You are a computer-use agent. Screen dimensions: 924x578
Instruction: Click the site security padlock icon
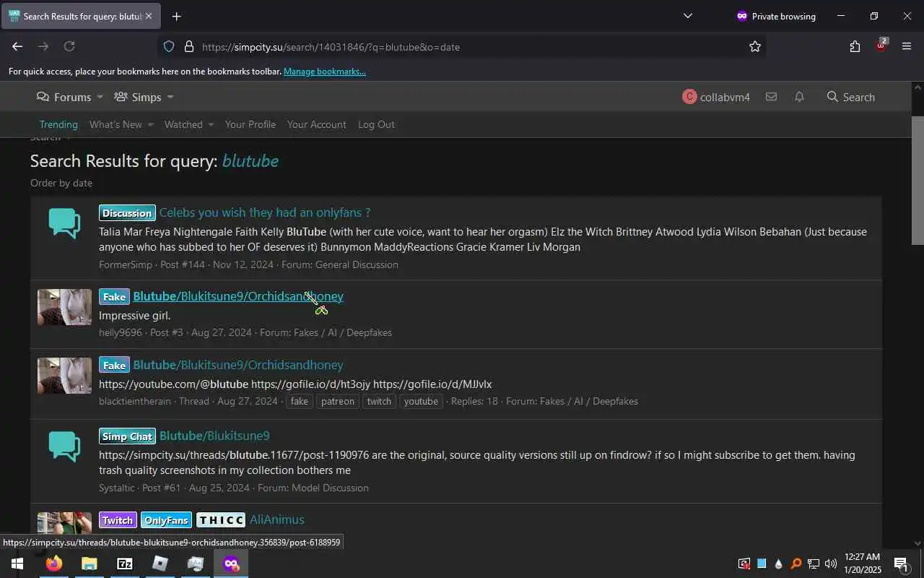point(189,46)
